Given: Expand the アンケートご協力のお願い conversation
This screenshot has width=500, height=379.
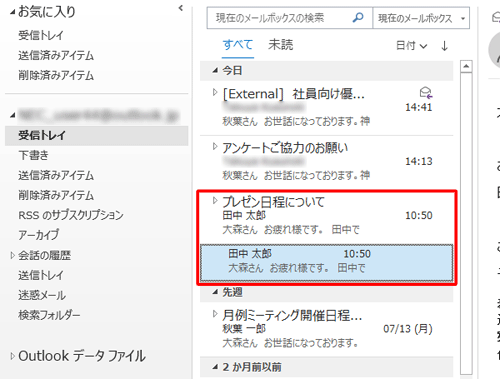Looking at the screenshot, I should (215, 146).
